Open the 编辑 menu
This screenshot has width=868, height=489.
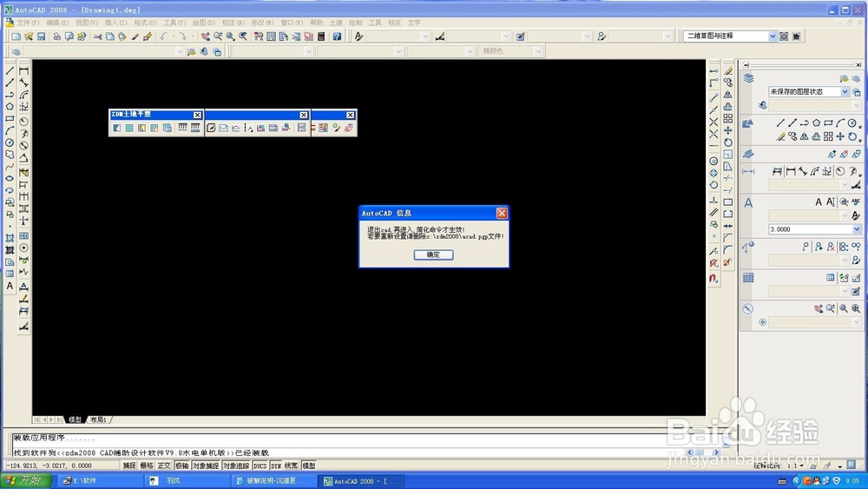pyautogui.click(x=57, y=23)
